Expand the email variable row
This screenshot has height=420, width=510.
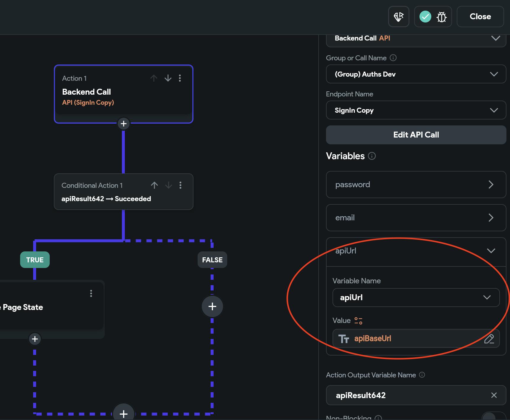(416, 218)
